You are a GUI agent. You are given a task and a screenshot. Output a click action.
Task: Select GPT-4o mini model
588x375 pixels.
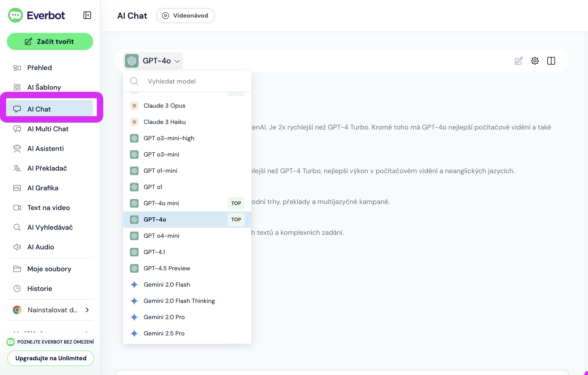click(187, 203)
